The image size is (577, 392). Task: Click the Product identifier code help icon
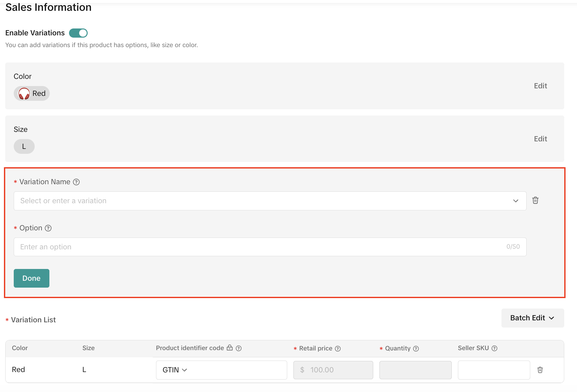coord(239,348)
